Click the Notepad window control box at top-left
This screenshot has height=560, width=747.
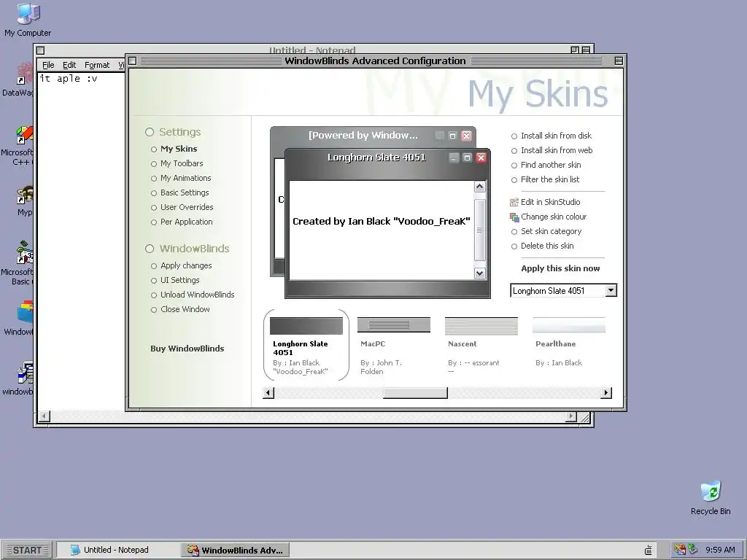tap(41, 50)
